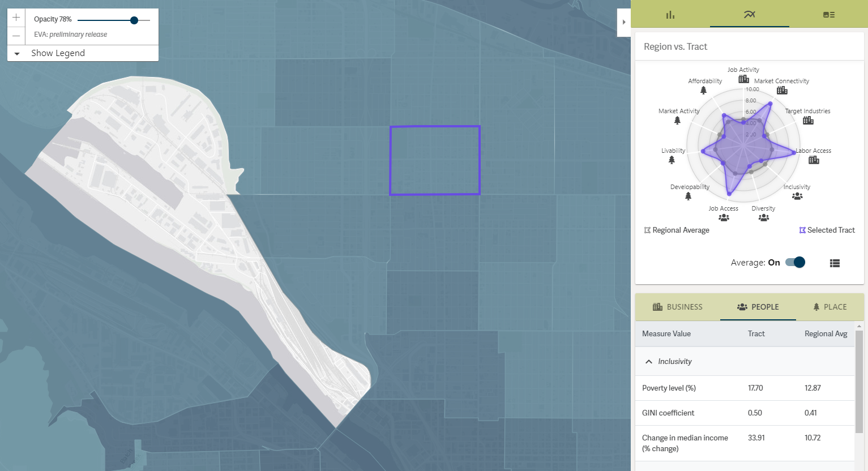Toggle Regional Average series in legend

click(x=677, y=230)
